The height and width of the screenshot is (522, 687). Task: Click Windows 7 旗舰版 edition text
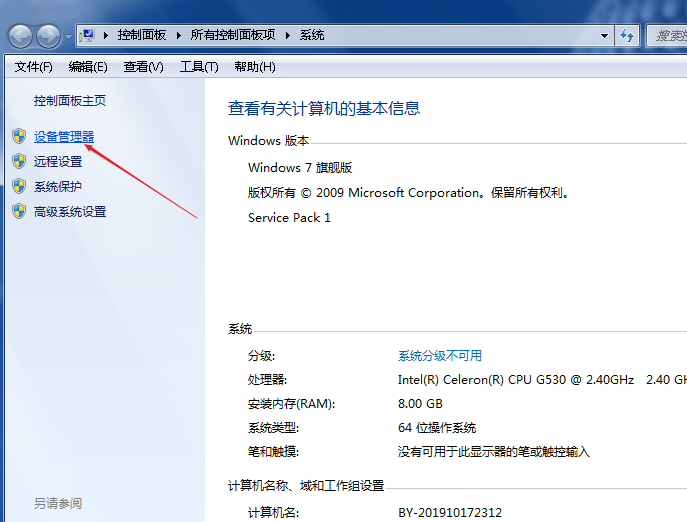(x=300, y=167)
